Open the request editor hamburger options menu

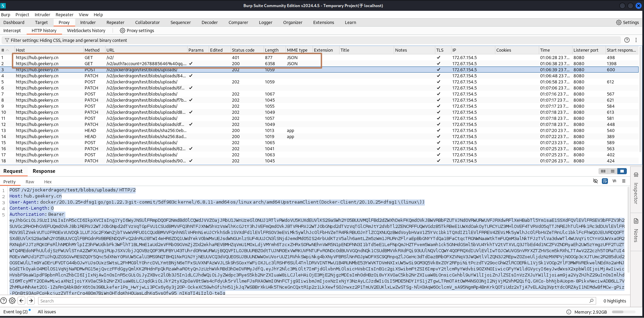coord(624,181)
